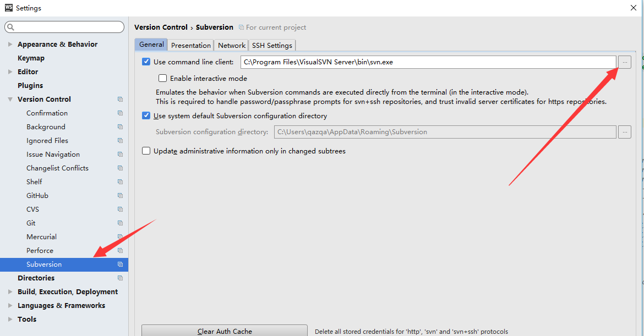Click project-level icon next to Directories

tap(120, 278)
